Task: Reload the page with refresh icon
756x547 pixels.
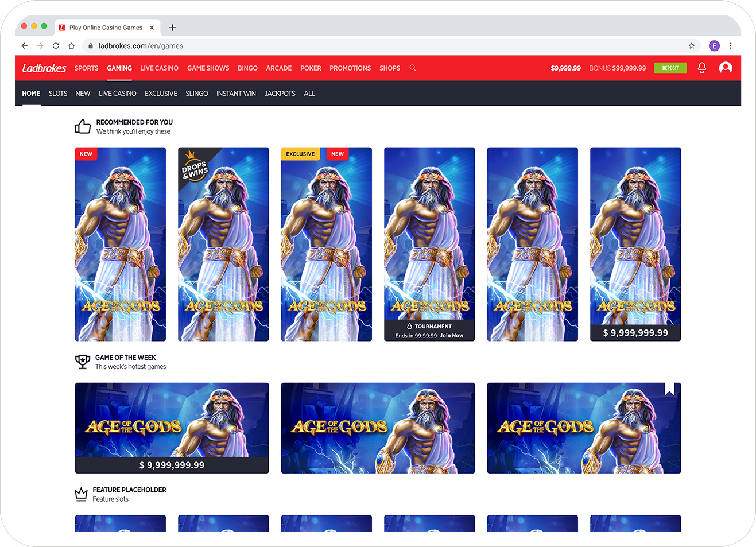Action: 56,46
